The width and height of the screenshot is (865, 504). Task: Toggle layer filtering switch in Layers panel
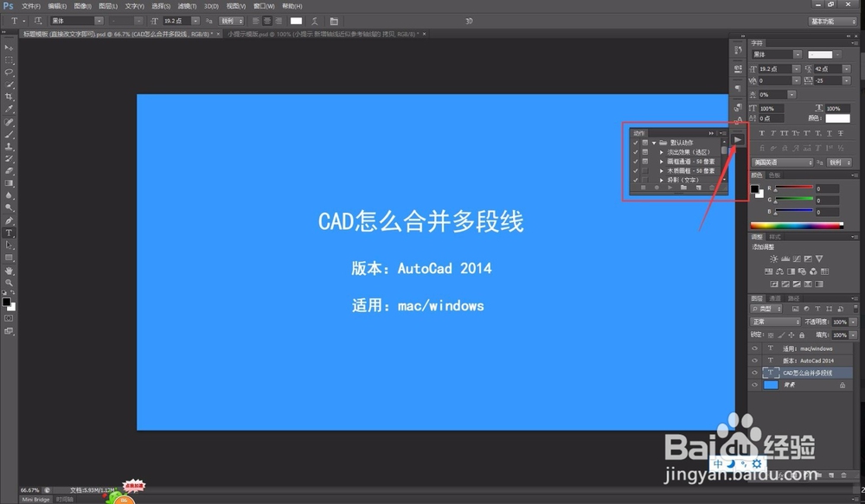click(855, 309)
